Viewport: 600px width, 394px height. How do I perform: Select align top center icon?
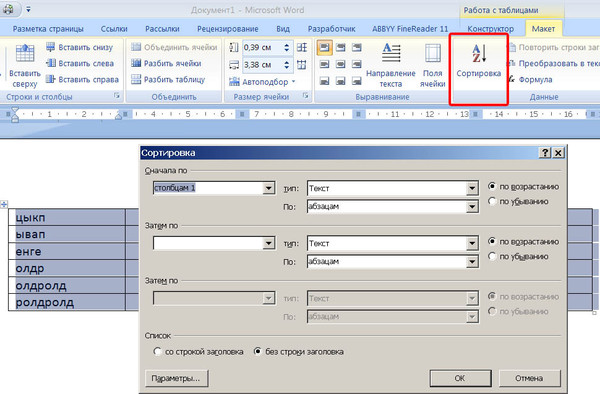pyautogui.click(x=341, y=47)
